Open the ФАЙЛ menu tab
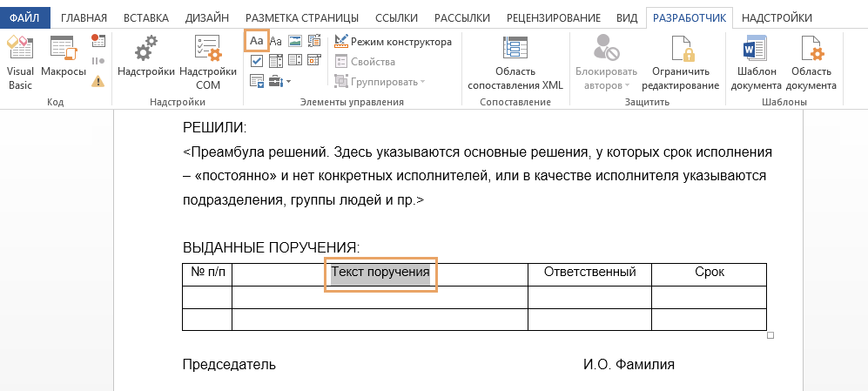Image resolution: width=868 pixels, height=391 pixels. pyautogui.click(x=25, y=17)
